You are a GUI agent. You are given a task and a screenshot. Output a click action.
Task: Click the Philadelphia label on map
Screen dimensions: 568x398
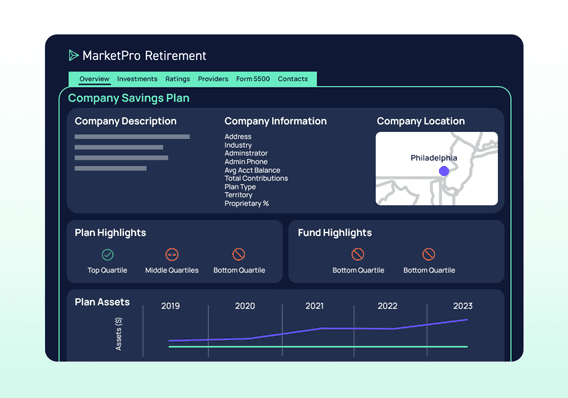[434, 158]
